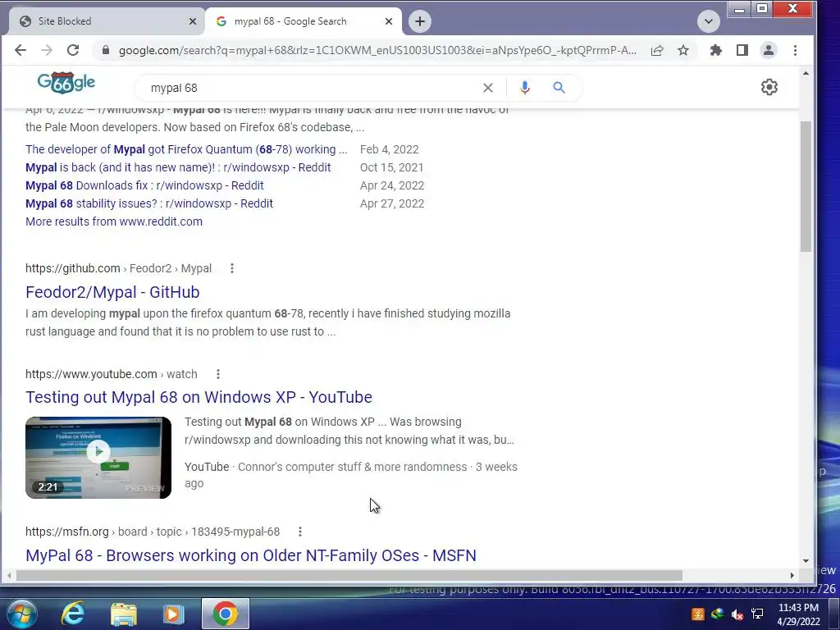The image size is (840, 630).
Task: Click the Google 66 doodle logo
Action: coord(66,83)
